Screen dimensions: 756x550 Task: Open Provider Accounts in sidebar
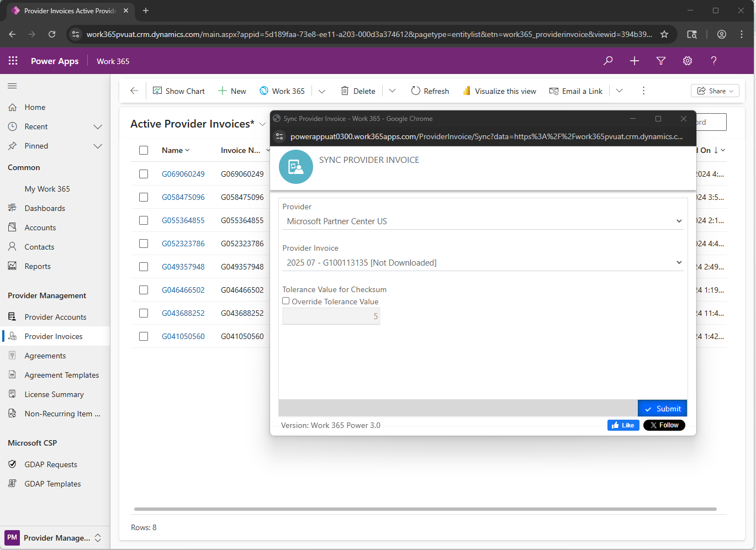coord(55,317)
